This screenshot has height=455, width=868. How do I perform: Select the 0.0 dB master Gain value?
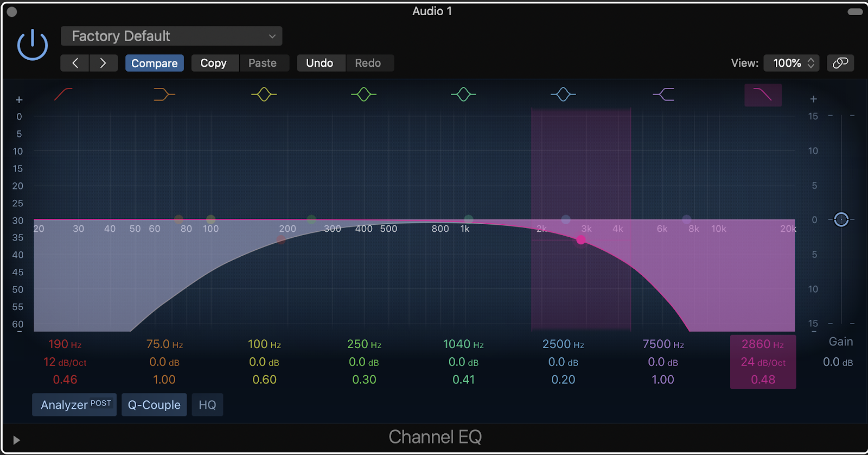click(838, 362)
